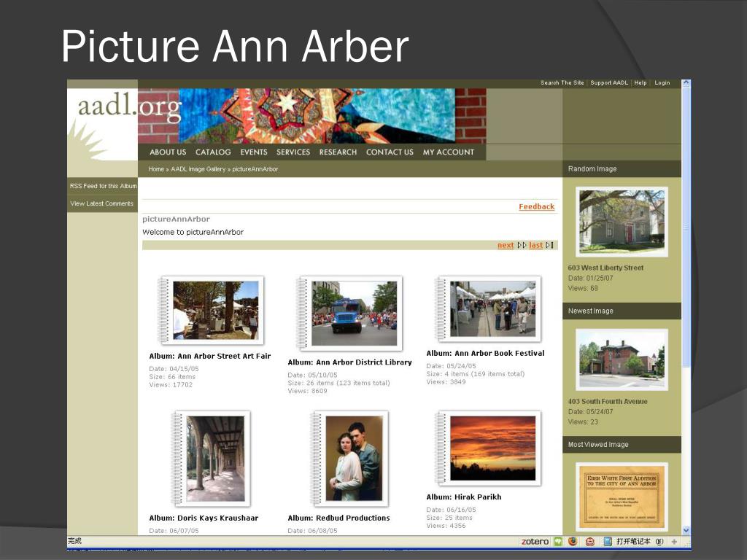747x560 pixels.
Task: Click the skip-to-end icon beside last
Action: click(550, 245)
